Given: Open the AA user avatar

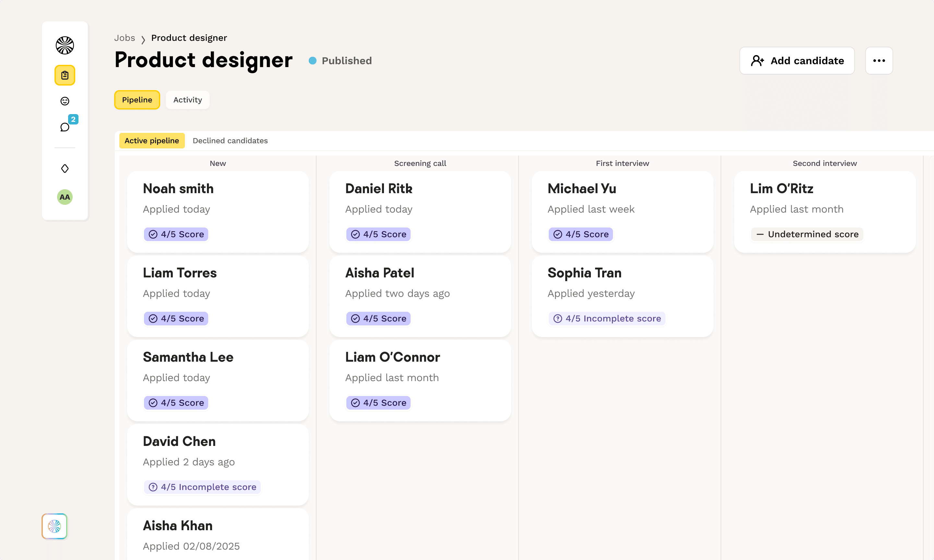Looking at the screenshot, I should tap(65, 197).
